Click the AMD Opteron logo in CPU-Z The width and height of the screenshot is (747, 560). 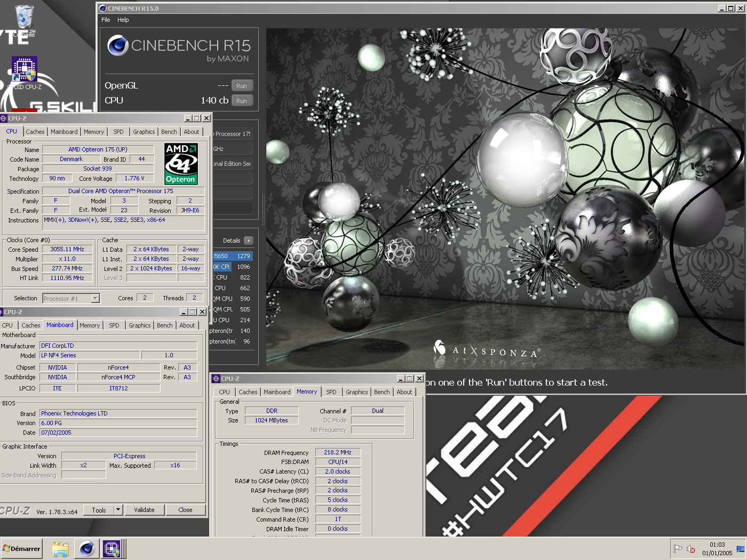click(x=181, y=164)
